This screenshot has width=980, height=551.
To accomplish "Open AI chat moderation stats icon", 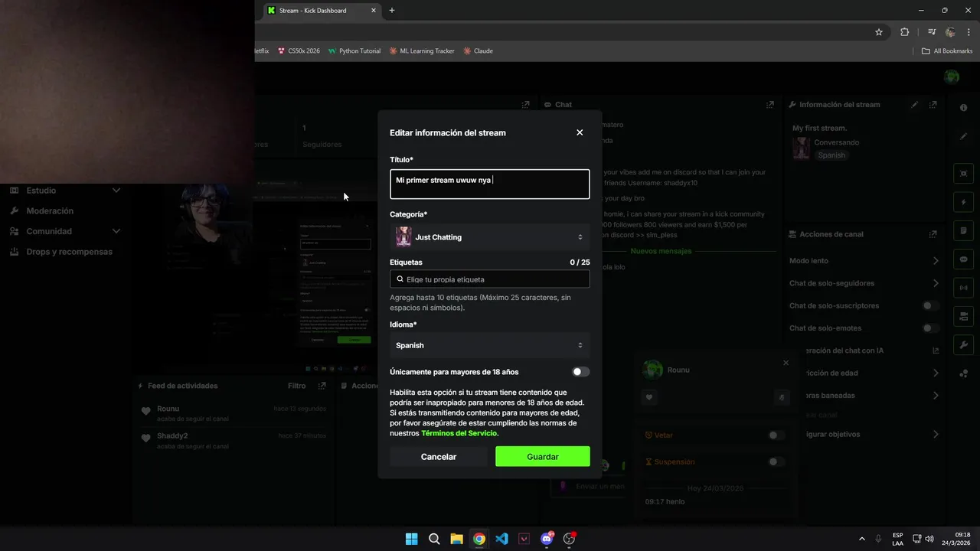I will [936, 350].
